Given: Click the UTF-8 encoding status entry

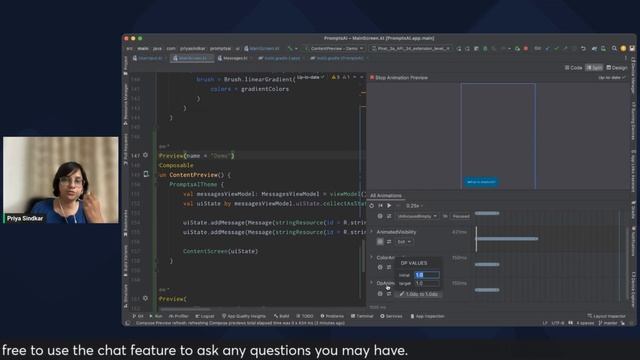Looking at the screenshot, I should 558,323.
